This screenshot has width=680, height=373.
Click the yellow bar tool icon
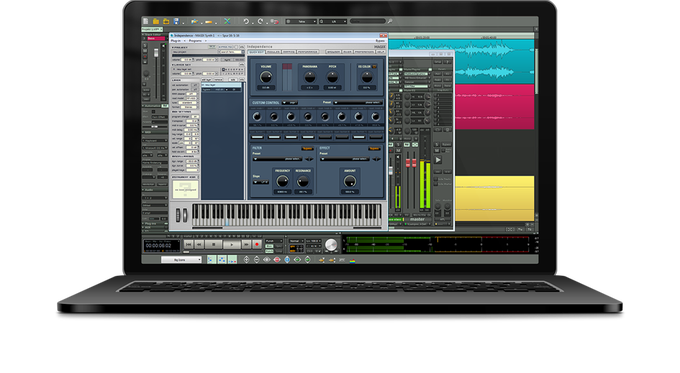pyautogui.click(x=209, y=22)
